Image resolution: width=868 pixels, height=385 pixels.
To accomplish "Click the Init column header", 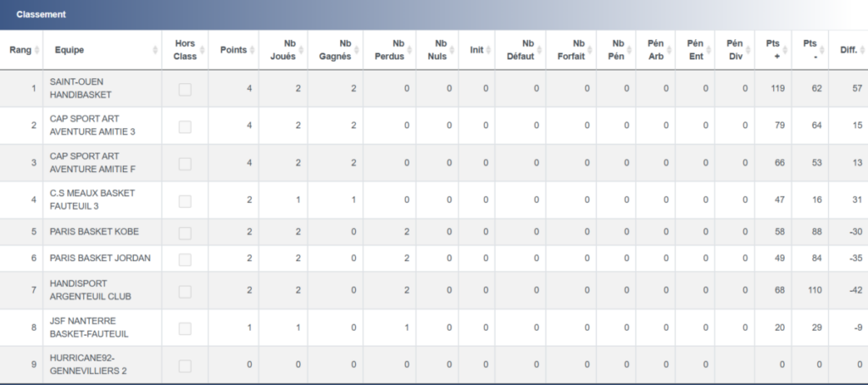I will pos(476,50).
